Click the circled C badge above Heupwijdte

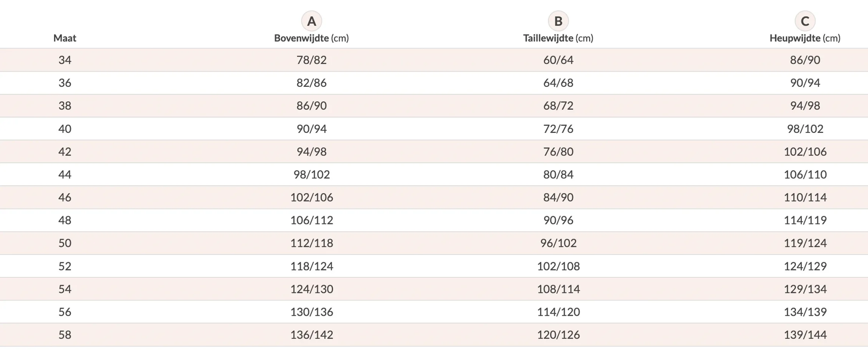805,21
